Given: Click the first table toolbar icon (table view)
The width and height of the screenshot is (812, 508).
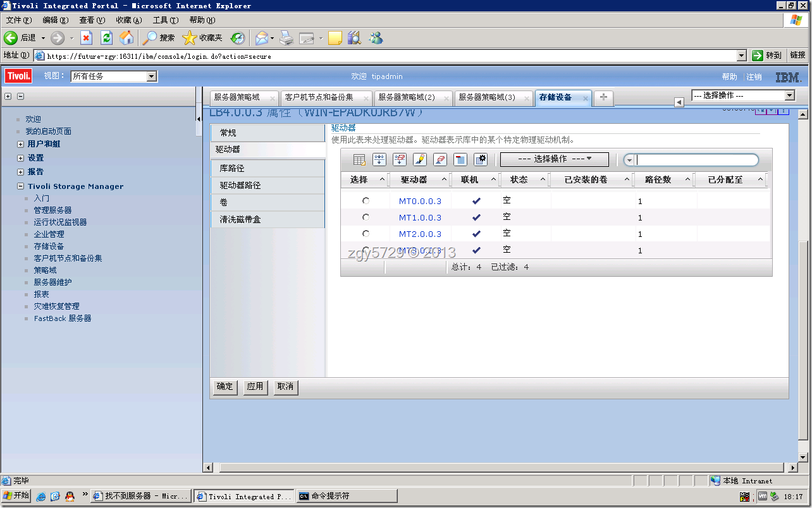Looking at the screenshot, I should pyautogui.click(x=359, y=159).
